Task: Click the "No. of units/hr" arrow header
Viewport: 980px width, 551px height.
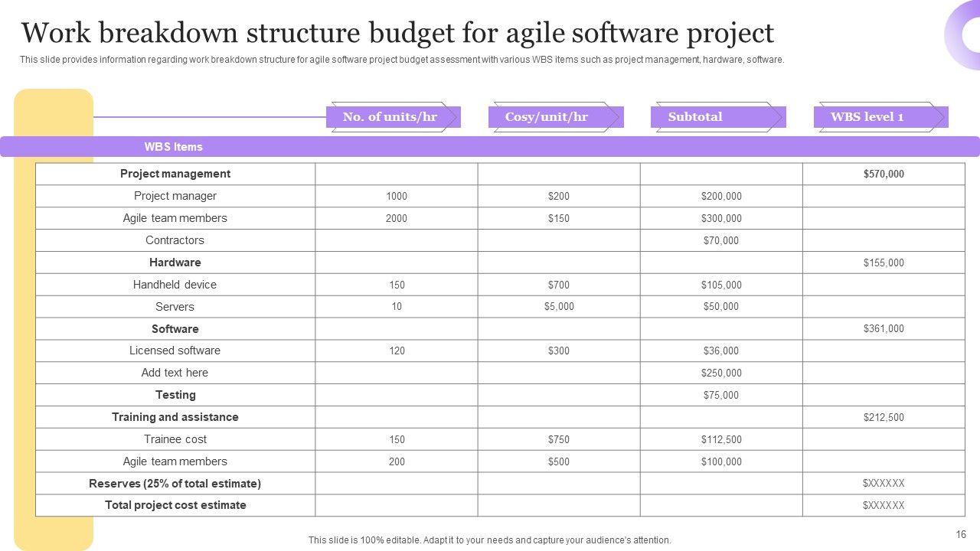Action: [390, 117]
